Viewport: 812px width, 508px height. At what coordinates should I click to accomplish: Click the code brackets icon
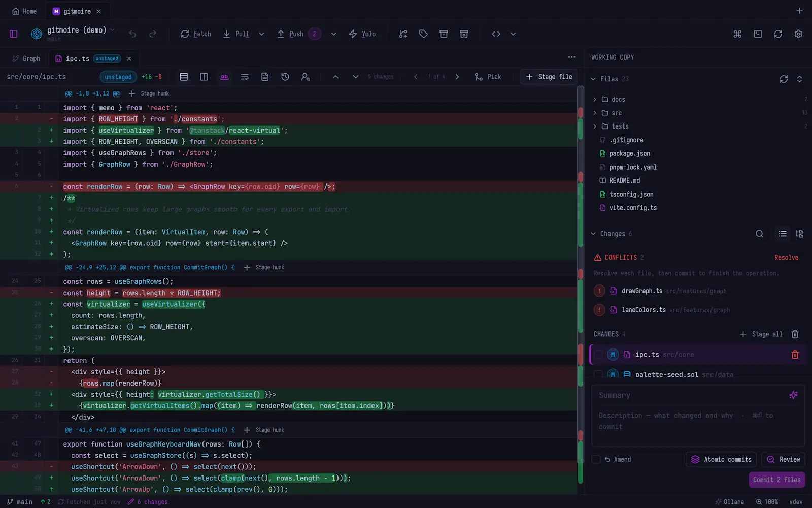(496, 34)
